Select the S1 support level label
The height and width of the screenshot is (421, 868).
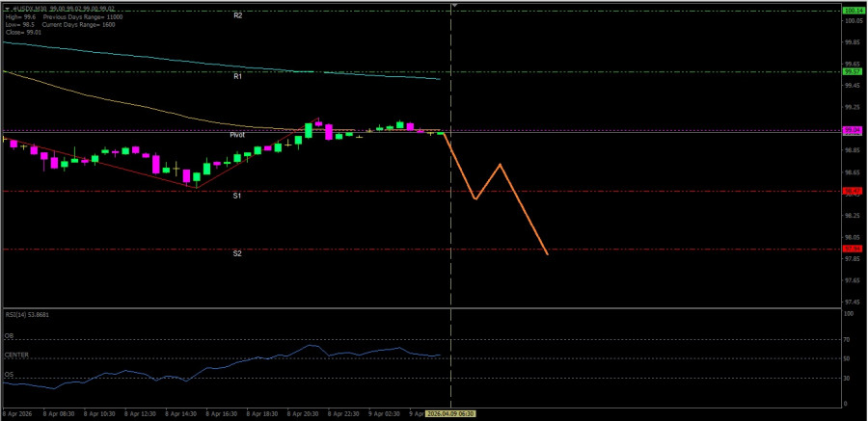tap(237, 196)
